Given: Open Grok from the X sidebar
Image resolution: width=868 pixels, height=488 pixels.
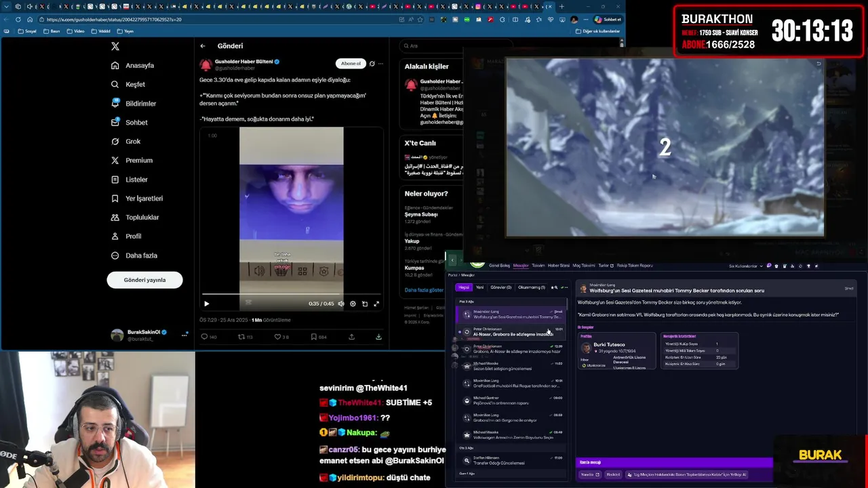Looking at the screenshot, I should [x=125, y=142].
